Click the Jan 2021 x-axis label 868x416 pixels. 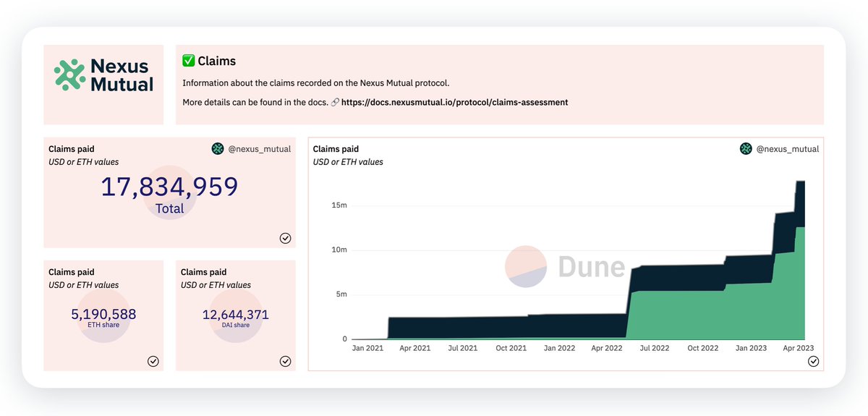click(368, 348)
